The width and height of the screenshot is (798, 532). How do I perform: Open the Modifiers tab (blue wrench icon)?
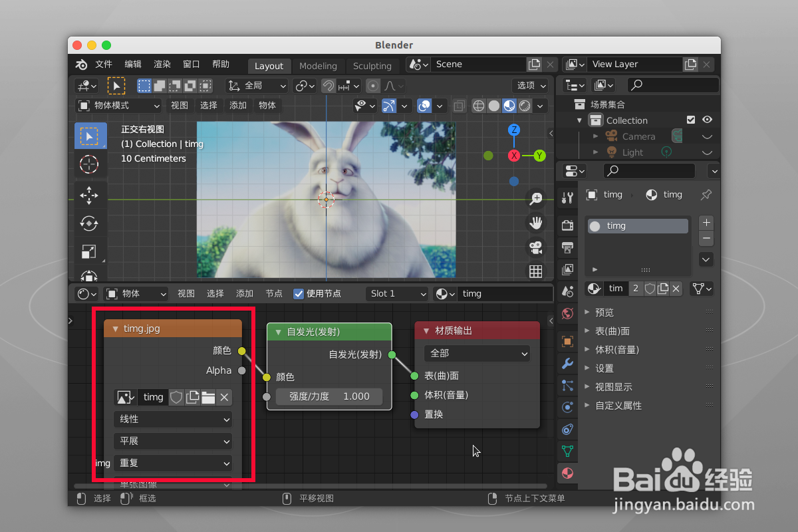[x=567, y=363]
